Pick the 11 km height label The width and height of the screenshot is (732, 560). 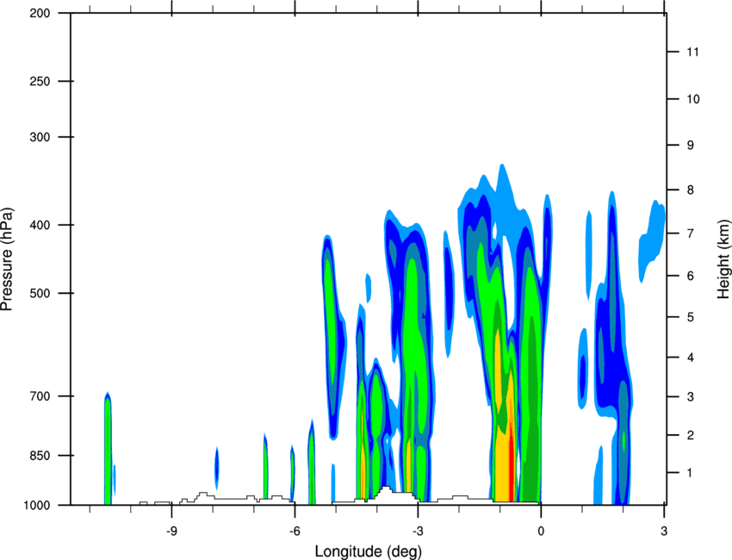pos(693,52)
